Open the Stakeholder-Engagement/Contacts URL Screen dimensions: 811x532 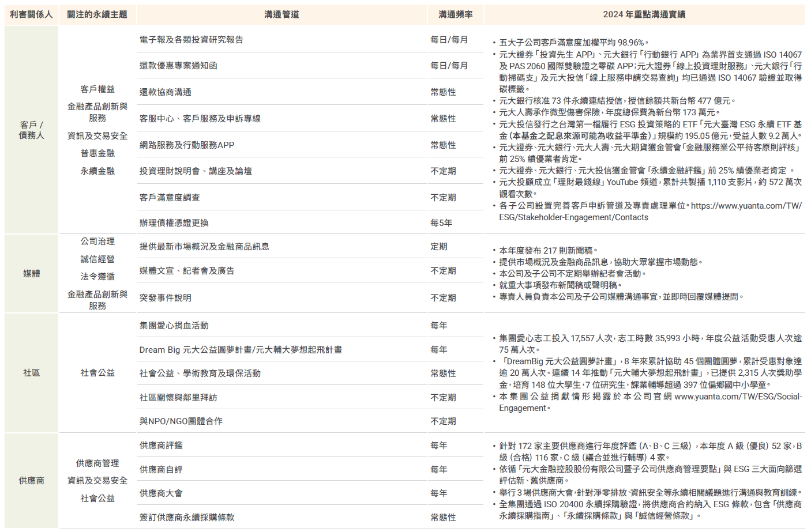pos(651,212)
